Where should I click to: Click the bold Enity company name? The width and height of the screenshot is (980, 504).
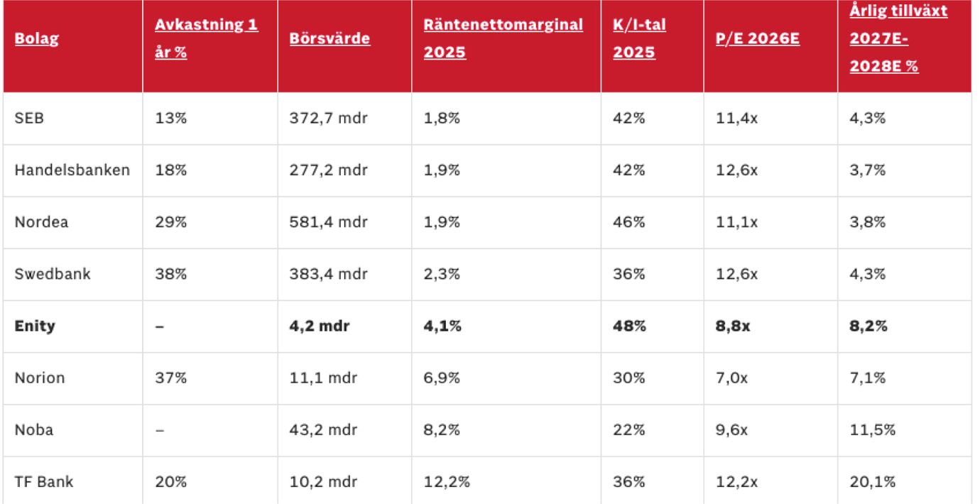pos(35,326)
